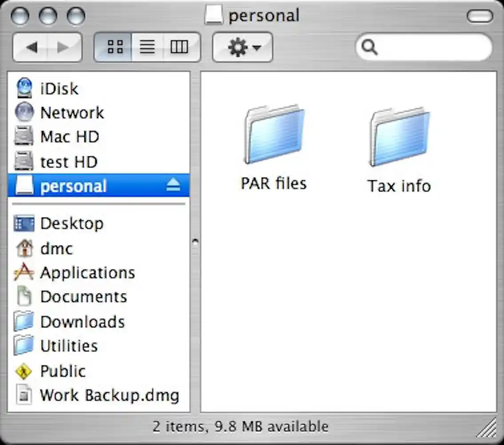This screenshot has width=504, height=445.
Task: Click the Mac HD drive icon
Action: tap(24, 137)
